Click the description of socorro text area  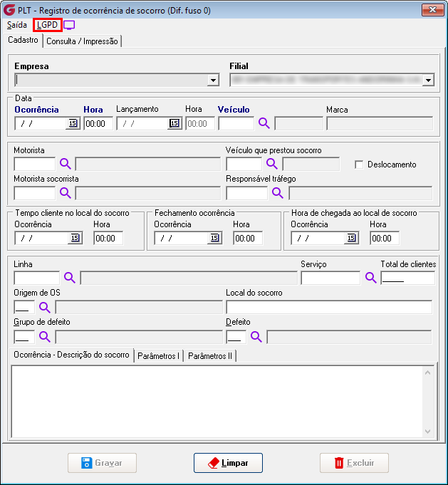coord(217,402)
